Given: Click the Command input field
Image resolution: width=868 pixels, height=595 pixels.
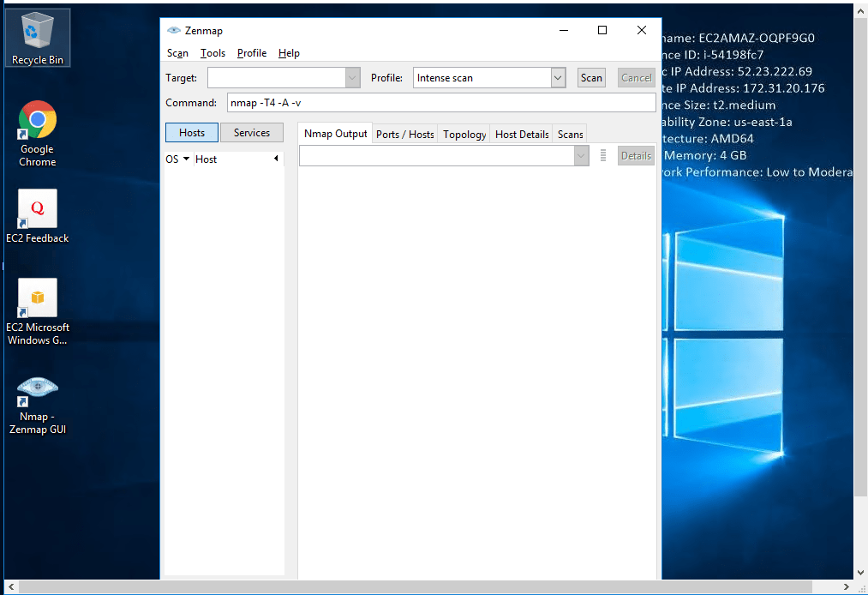Looking at the screenshot, I should pos(440,103).
